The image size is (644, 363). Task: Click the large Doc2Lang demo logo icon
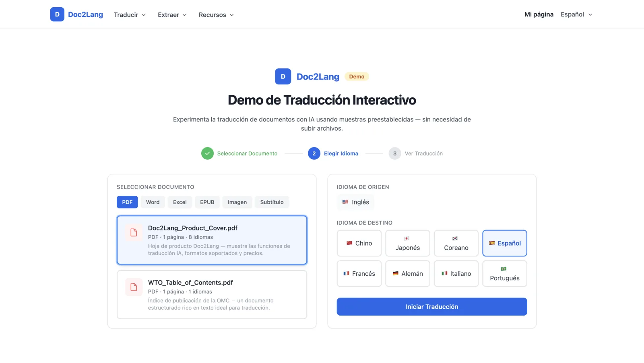[283, 76]
